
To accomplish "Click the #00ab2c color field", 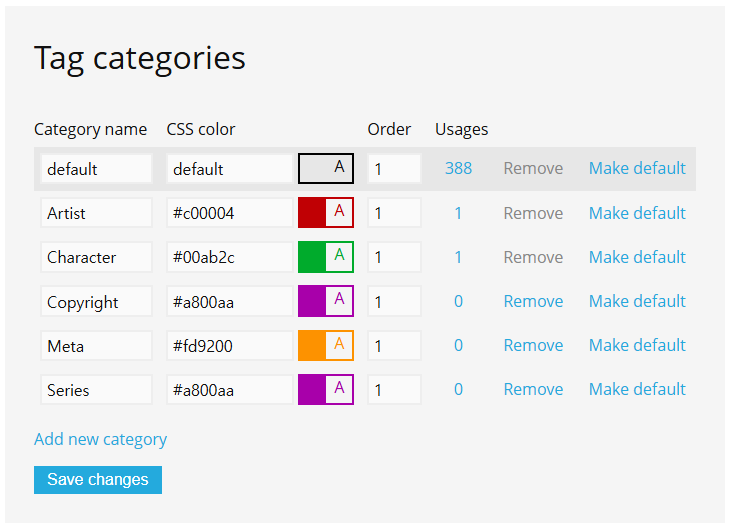I will pos(230,257).
